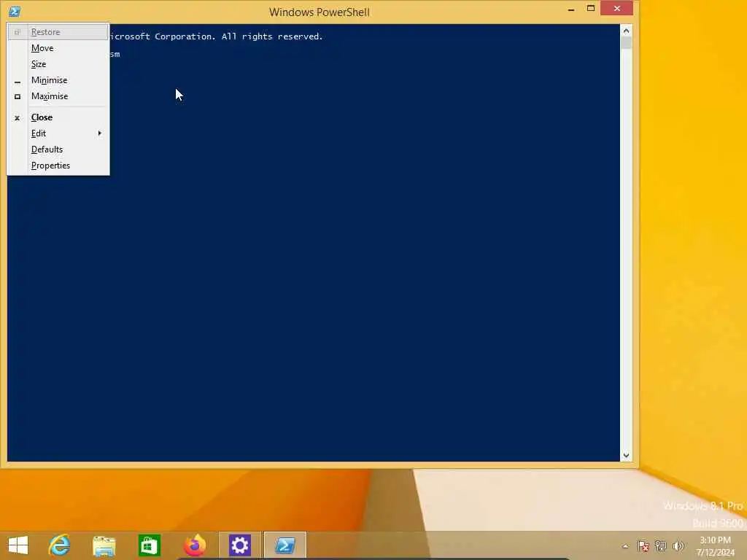Open Defaults from the system menu
747x560 pixels.
tap(58, 149)
